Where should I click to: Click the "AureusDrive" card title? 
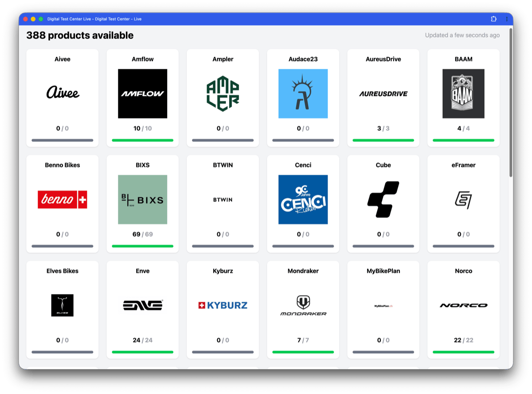click(x=383, y=59)
